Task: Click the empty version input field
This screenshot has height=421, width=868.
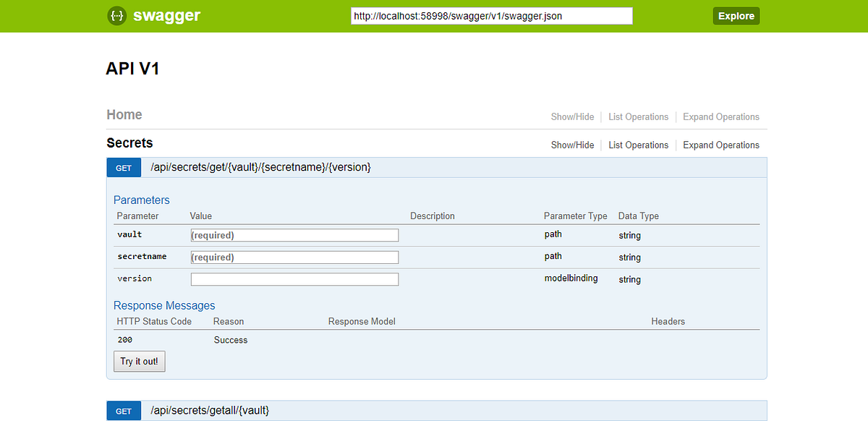Action: (294, 278)
